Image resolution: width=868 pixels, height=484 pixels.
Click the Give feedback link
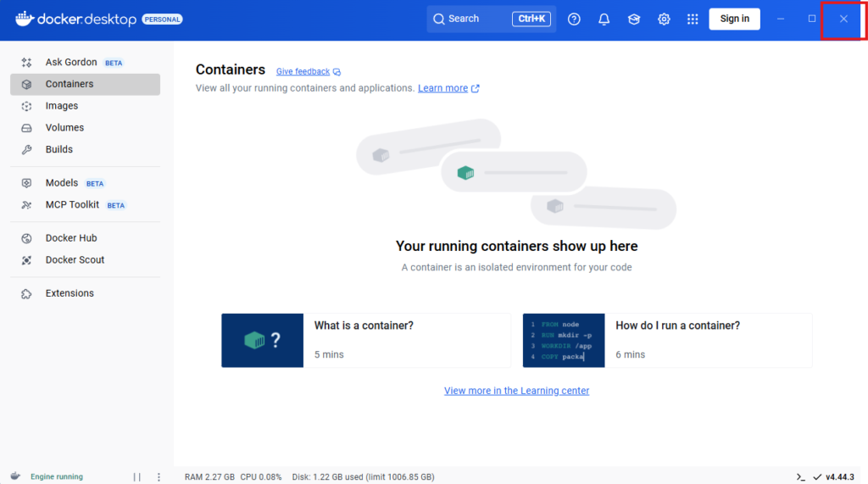tap(303, 71)
